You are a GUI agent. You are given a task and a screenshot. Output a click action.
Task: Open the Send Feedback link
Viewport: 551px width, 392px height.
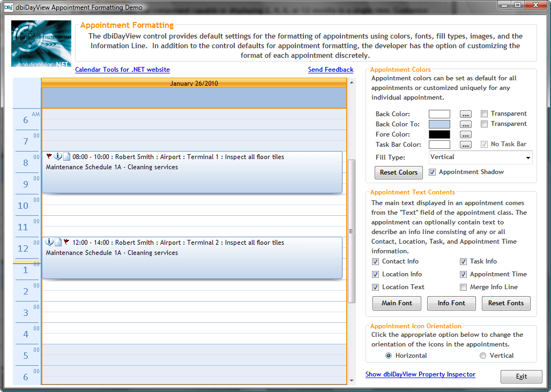(x=330, y=70)
